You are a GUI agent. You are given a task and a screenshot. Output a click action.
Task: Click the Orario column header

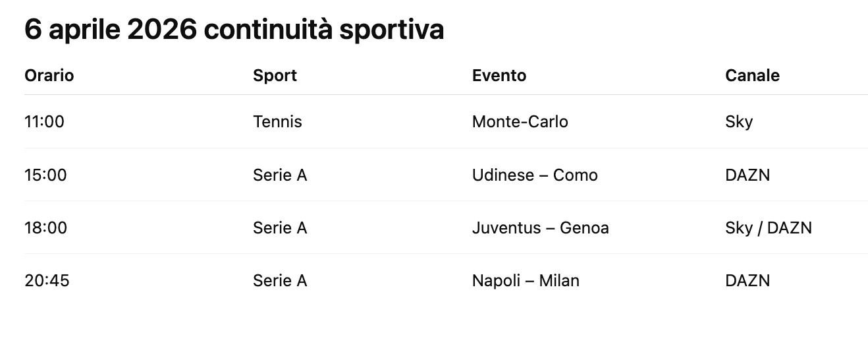pos(49,76)
